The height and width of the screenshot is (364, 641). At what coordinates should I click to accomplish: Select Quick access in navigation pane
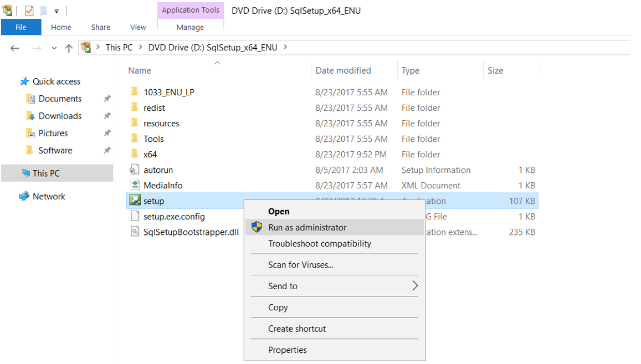pos(57,81)
